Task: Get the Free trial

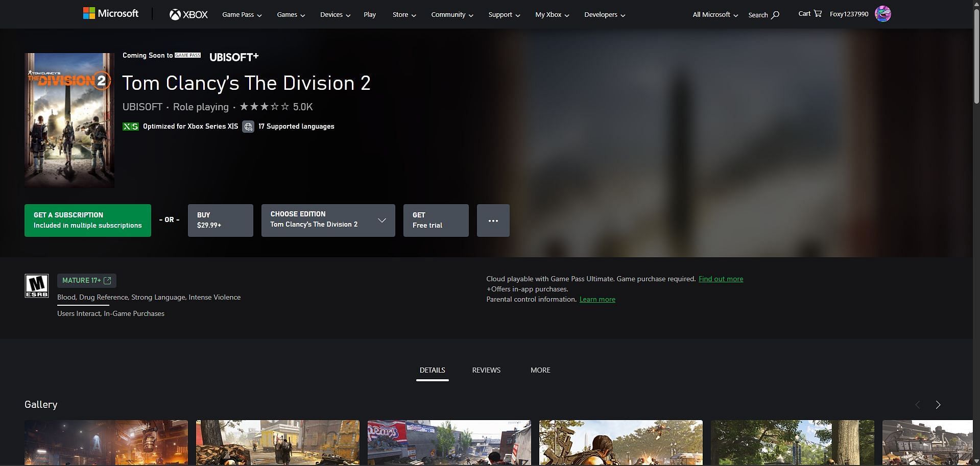Action: pyautogui.click(x=436, y=220)
